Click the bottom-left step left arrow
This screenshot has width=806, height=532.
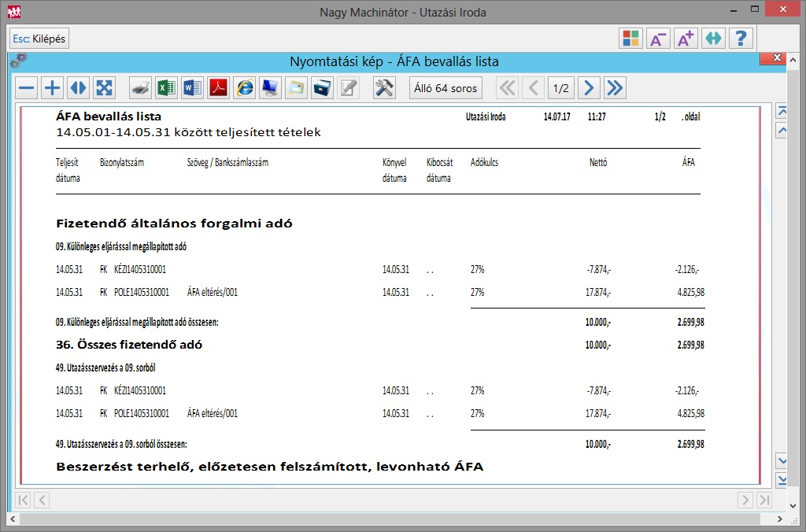point(43,500)
